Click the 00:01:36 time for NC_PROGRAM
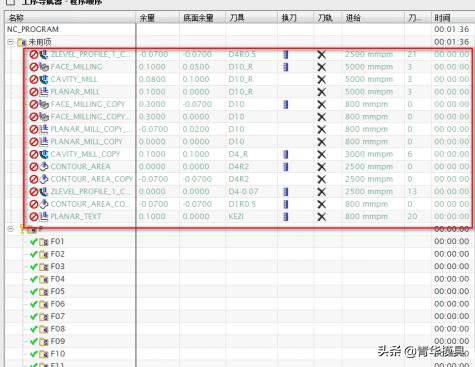This screenshot has width=475, height=367. click(x=452, y=29)
